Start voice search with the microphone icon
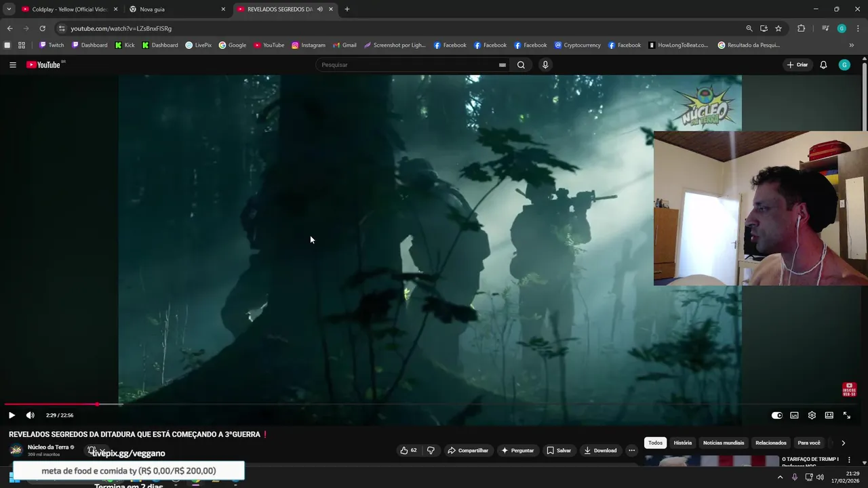The height and width of the screenshot is (488, 868). [545, 65]
